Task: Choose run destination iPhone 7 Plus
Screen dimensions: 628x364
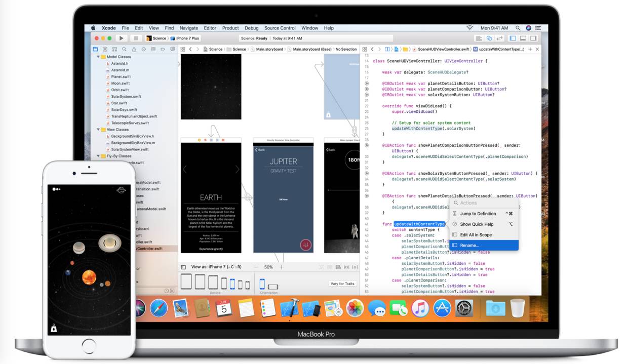Action: click(185, 38)
